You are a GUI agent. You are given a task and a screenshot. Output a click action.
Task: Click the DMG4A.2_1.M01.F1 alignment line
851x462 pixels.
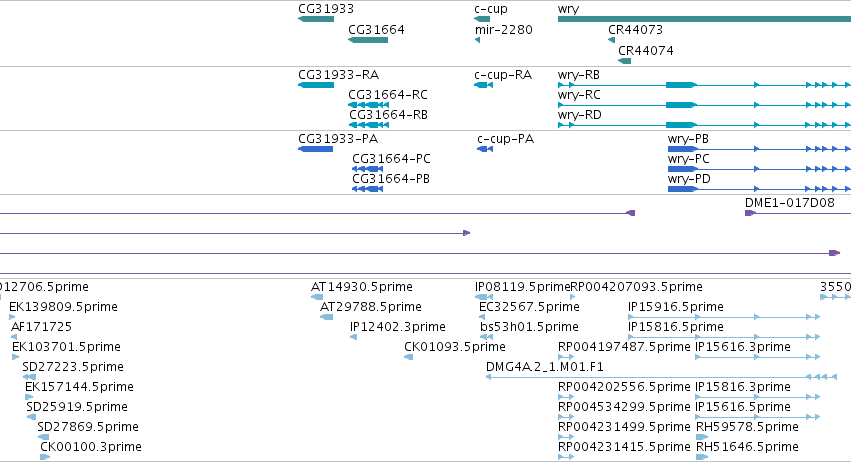pos(661,377)
